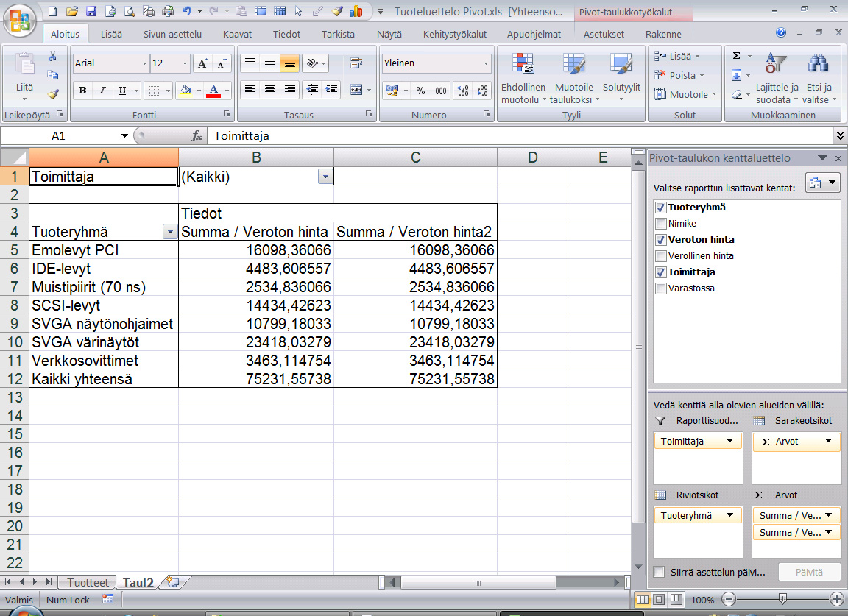Open the font size 12 dropdown
The image size is (848, 616).
(x=185, y=64)
